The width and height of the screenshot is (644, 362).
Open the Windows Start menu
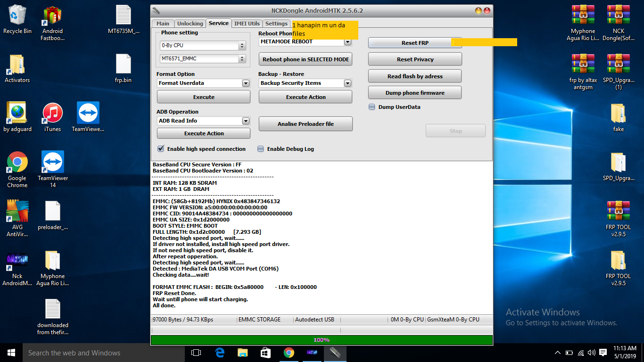click(x=11, y=353)
